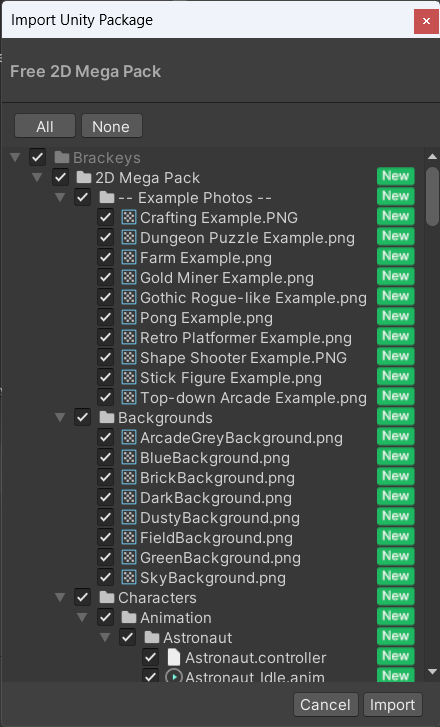Uncheck the Characters folder checkbox
The image size is (440, 727).
pyautogui.click(x=83, y=597)
